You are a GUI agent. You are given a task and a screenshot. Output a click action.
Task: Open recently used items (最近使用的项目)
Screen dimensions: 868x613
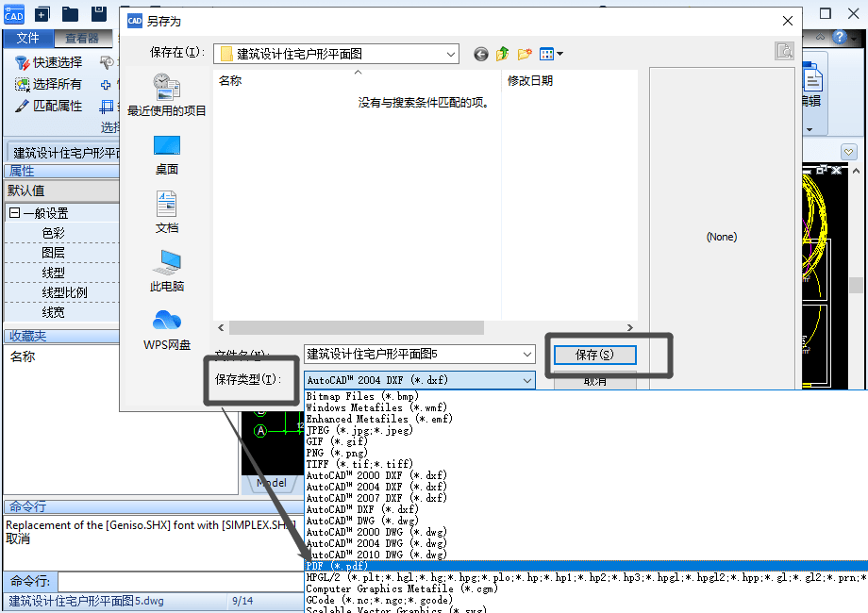167,94
